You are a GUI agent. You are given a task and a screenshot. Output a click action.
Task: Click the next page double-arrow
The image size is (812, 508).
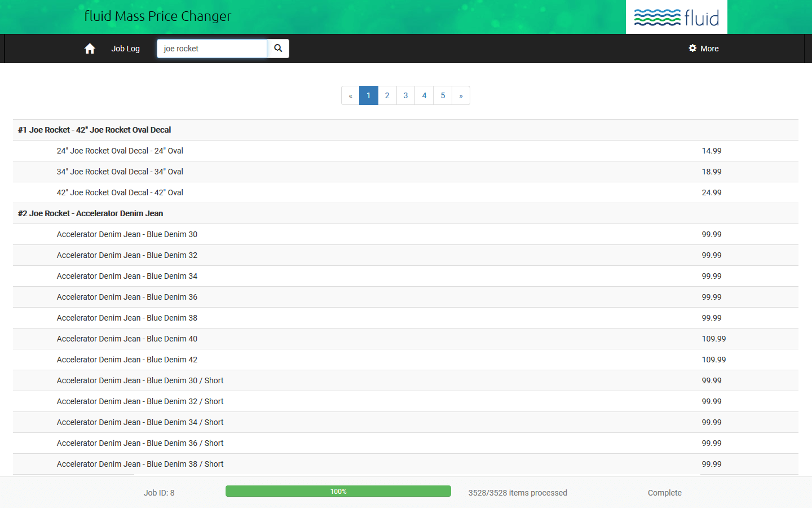click(461, 95)
